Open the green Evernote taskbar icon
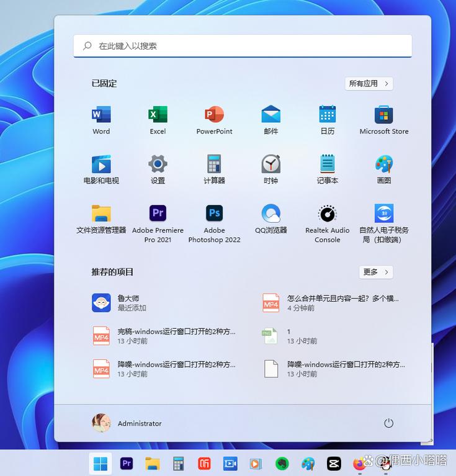This screenshot has width=456, height=476. (282, 464)
